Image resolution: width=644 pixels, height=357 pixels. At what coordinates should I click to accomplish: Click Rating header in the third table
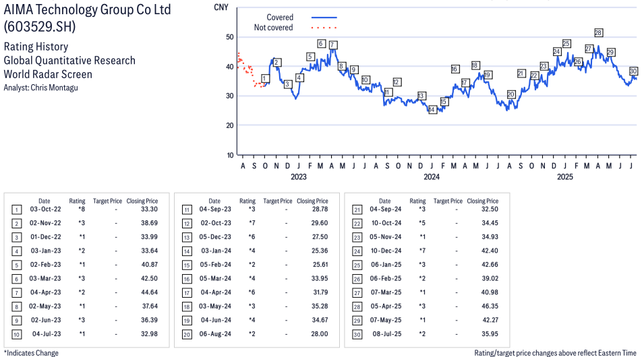click(417, 201)
